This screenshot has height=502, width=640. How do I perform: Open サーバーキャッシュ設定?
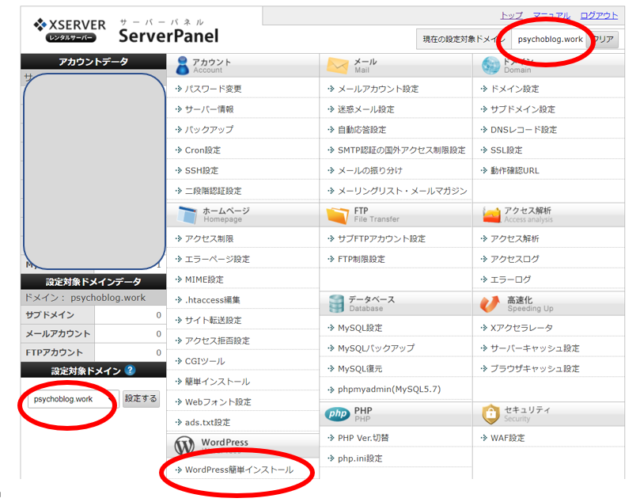coord(534,349)
